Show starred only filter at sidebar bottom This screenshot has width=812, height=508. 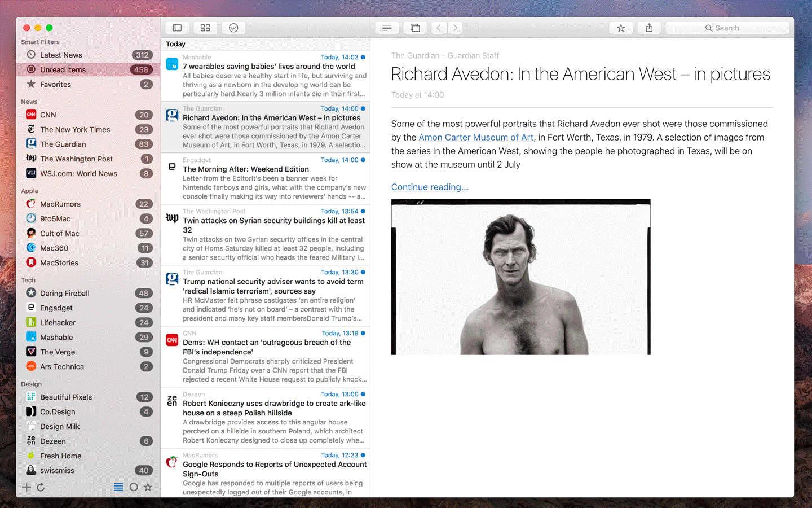coord(148,487)
